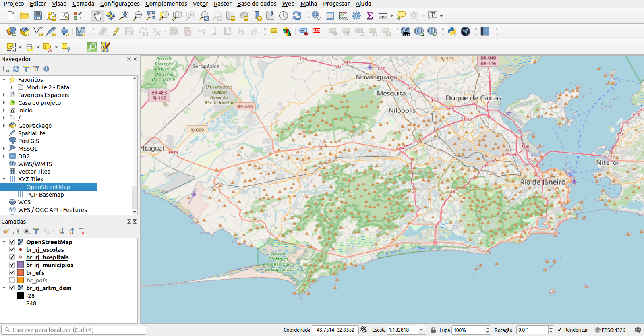Show statistical summary with sigma icon
The image size is (644, 336).
tap(370, 16)
